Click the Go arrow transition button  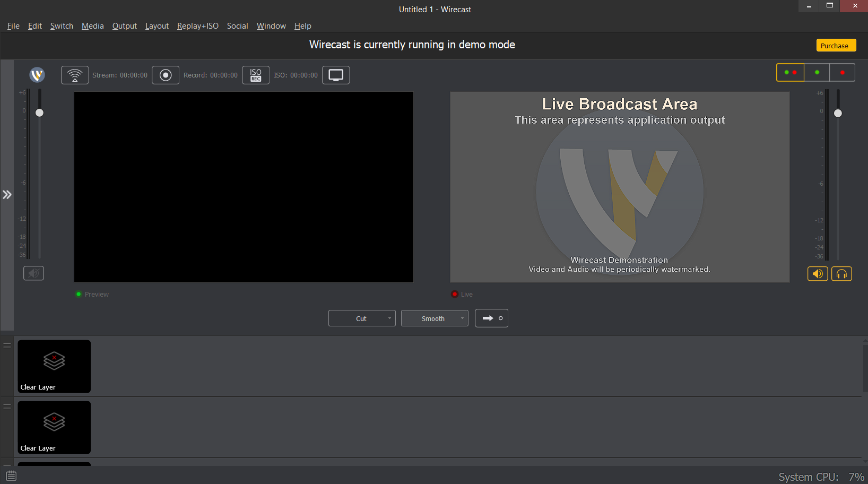491,318
